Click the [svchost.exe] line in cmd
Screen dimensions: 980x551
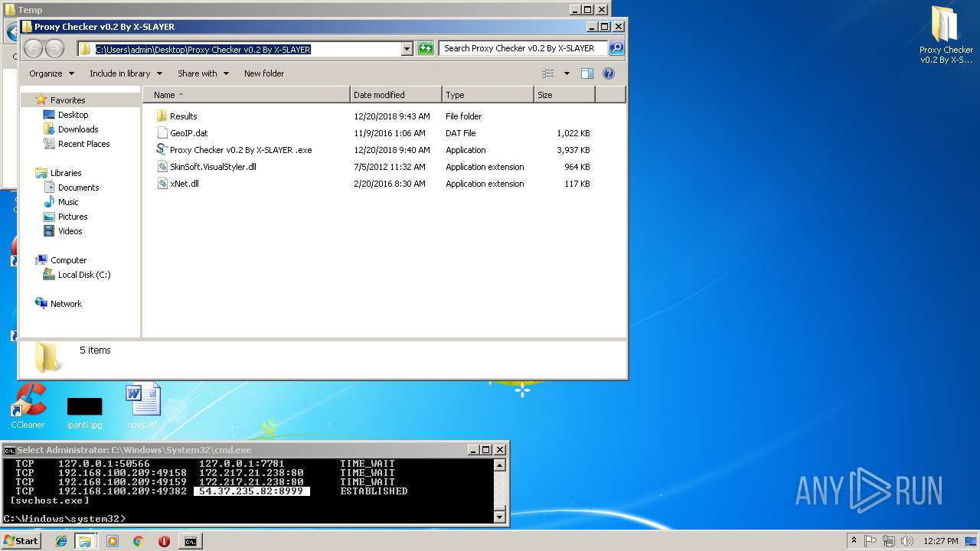(50, 500)
